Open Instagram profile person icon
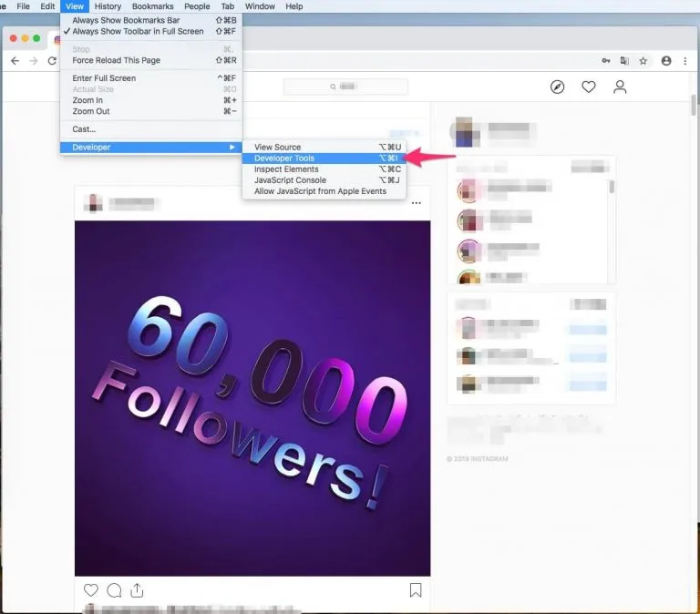700x614 pixels. pos(620,87)
